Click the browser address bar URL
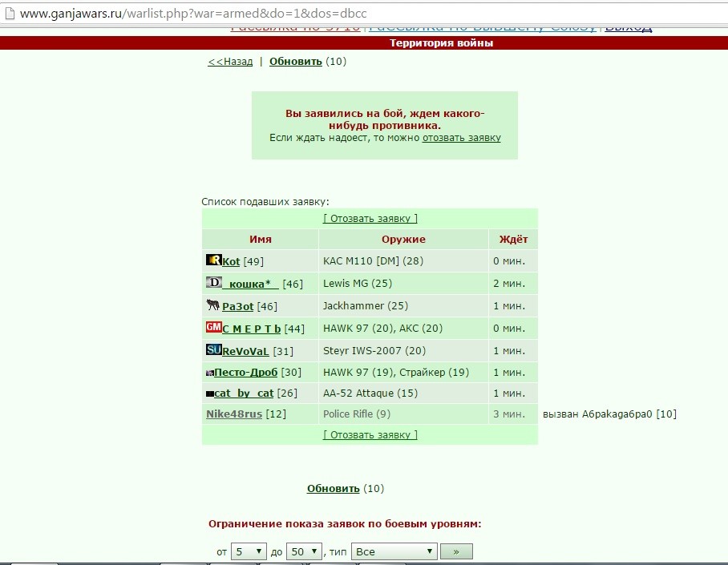 pyautogui.click(x=193, y=14)
